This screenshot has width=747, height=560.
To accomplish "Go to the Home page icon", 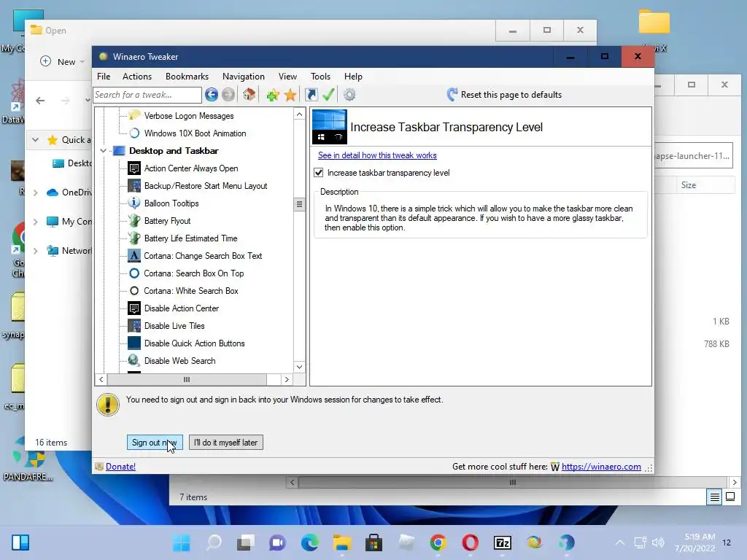I will pos(249,95).
